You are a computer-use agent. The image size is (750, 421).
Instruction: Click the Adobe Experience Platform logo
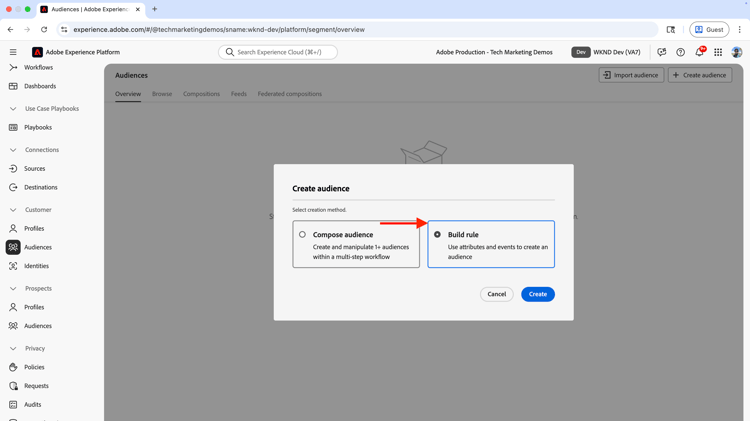[37, 52]
